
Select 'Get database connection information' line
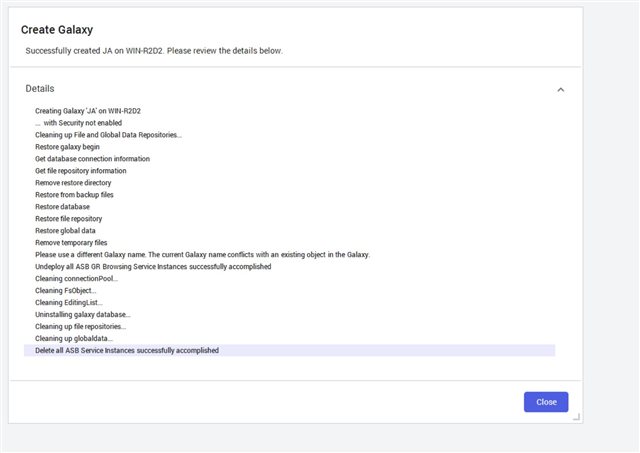tap(92, 158)
